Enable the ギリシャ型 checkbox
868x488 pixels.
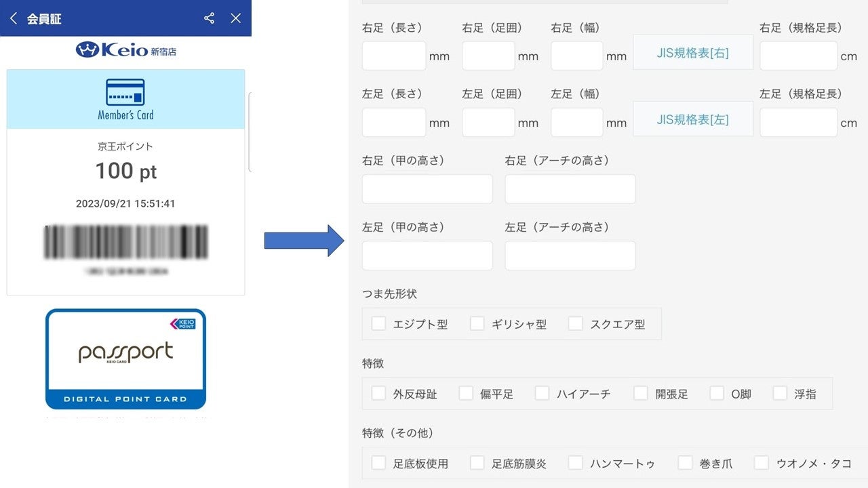pyautogui.click(x=477, y=323)
